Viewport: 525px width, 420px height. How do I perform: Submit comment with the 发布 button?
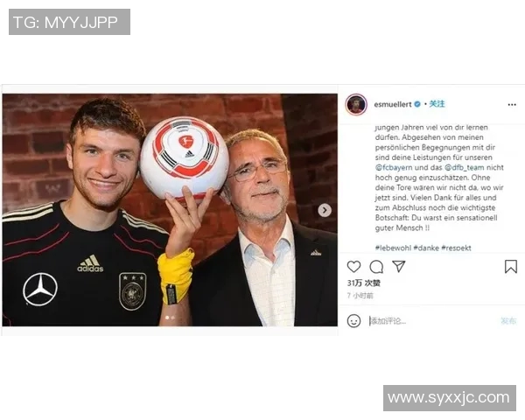[508, 321]
